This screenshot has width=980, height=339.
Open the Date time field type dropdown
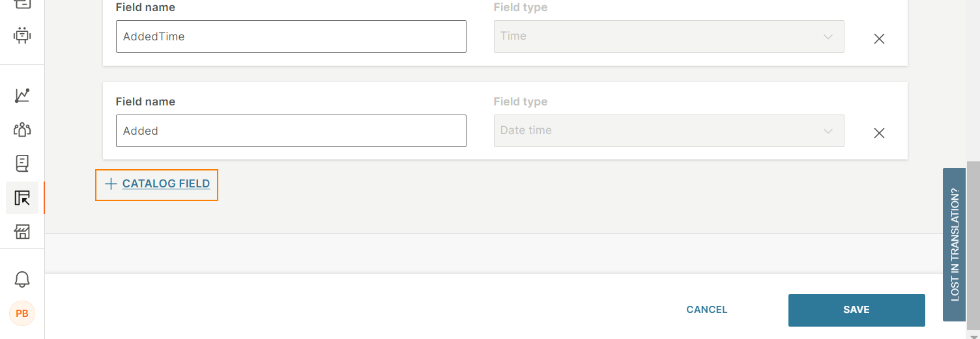click(669, 131)
